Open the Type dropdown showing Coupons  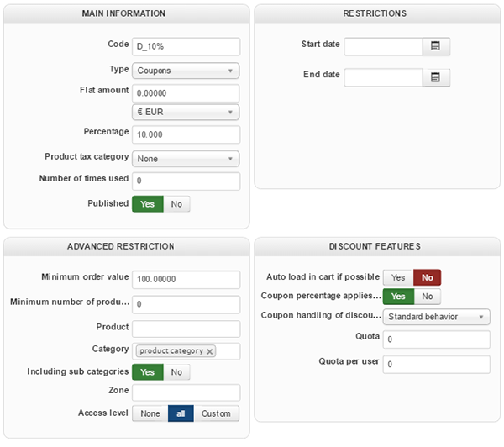point(186,71)
